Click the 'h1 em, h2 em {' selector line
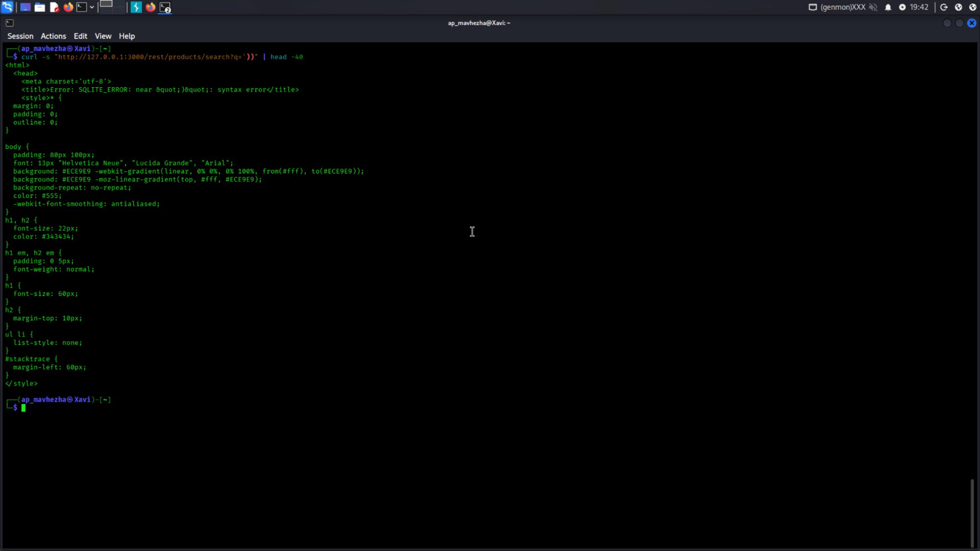Screen dimensions: 980x551 33,253
